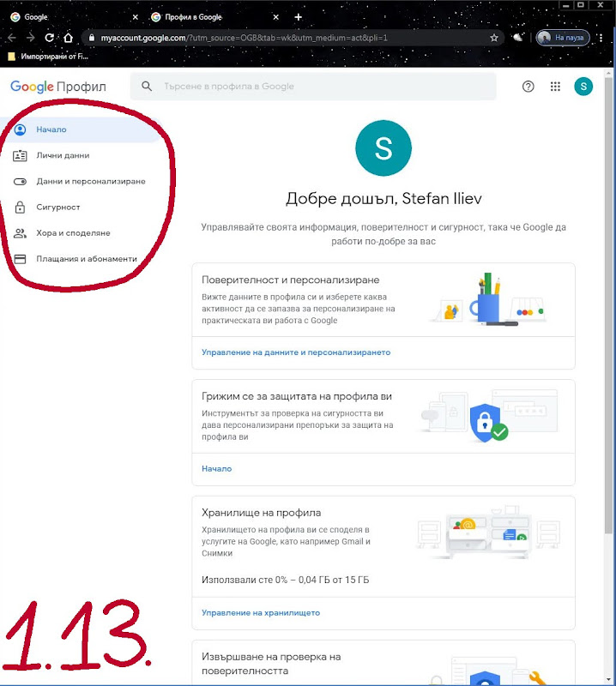
Task: Click the user icon beside Начало
Action: click(x=20, y=129)
